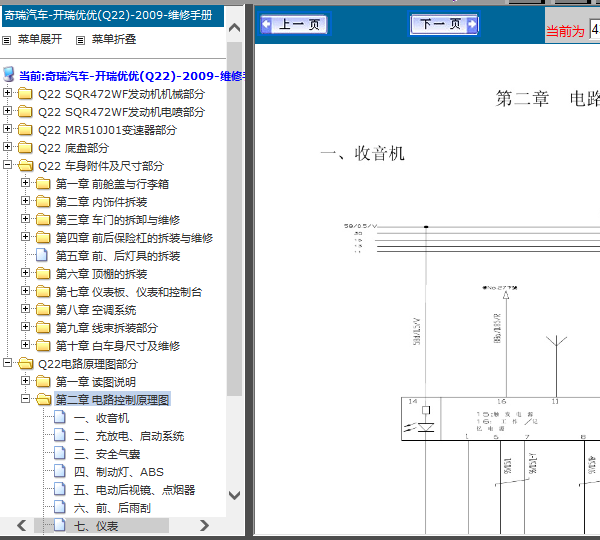Expand 第四章 前后保险杠的拆装与维修 node
The image size is (600, 540).
tap(25, 236)
